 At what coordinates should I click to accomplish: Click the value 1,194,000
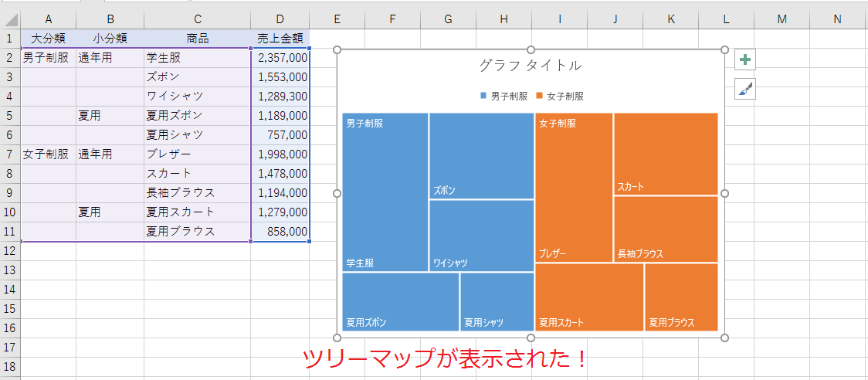pos(280,193)
